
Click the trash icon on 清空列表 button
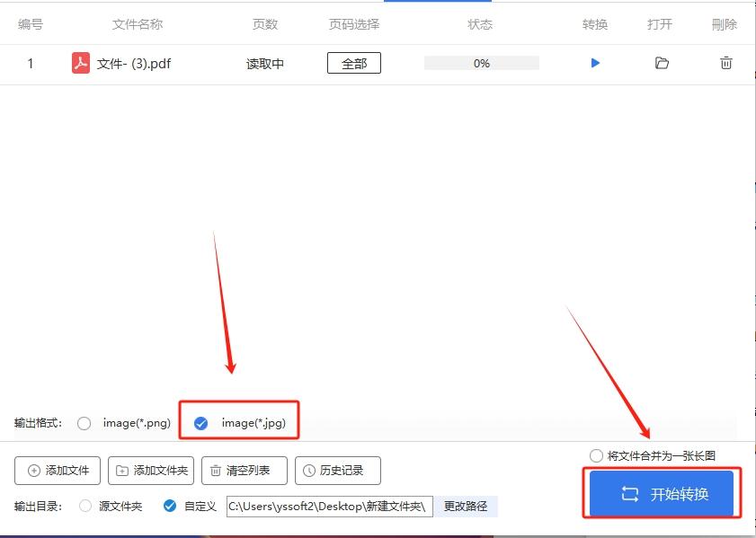coord(216,470)
